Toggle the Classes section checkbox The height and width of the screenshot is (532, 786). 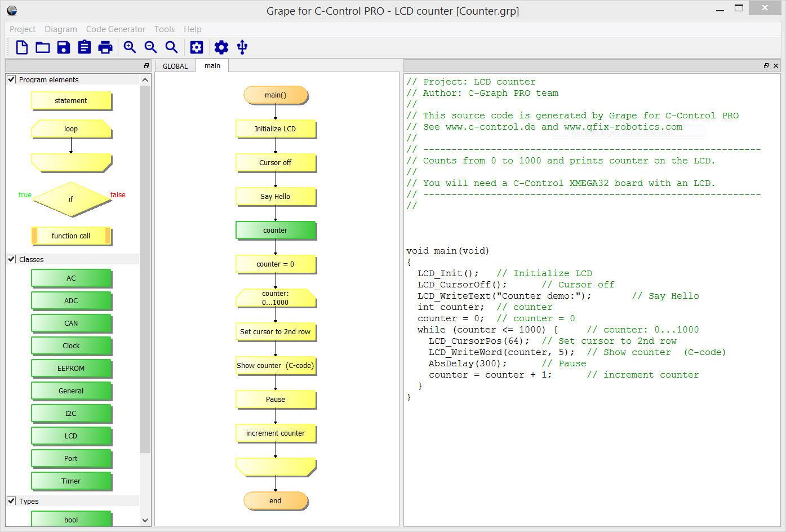(x=11, y=259)
